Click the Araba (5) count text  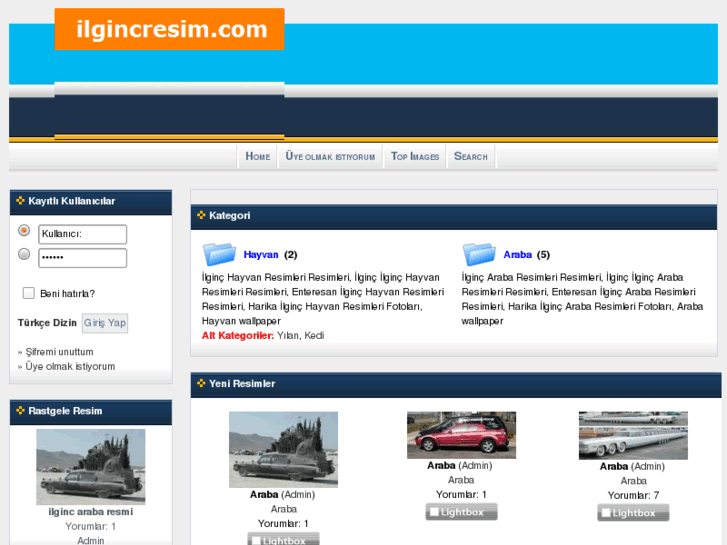[543, 255]
